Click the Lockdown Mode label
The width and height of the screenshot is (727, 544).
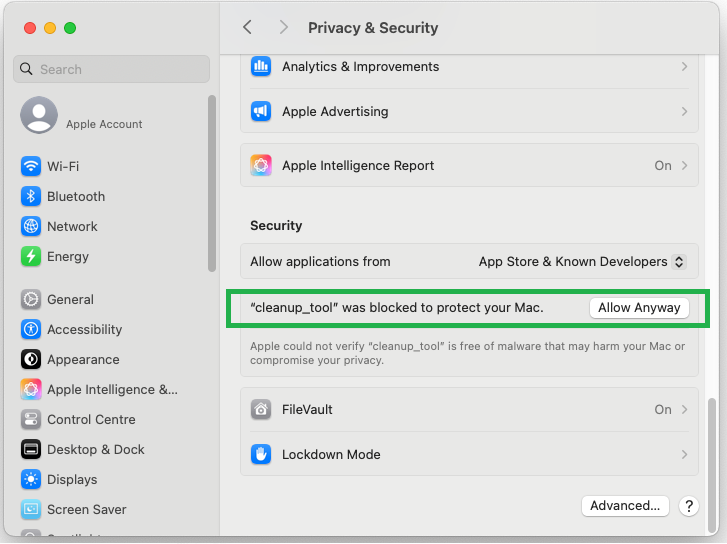click(331, 454)
